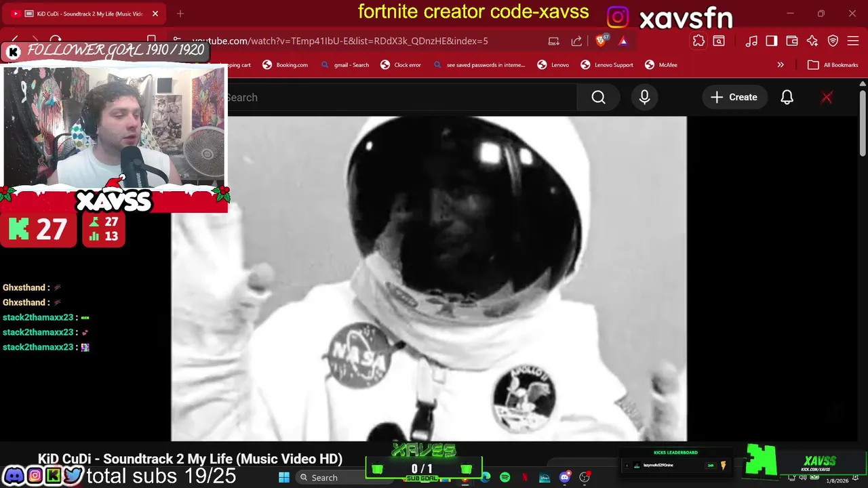Click the taskbar date 1/8/2026
The height and width of the screenshot is (488, 868).
[x=837, y=481]
